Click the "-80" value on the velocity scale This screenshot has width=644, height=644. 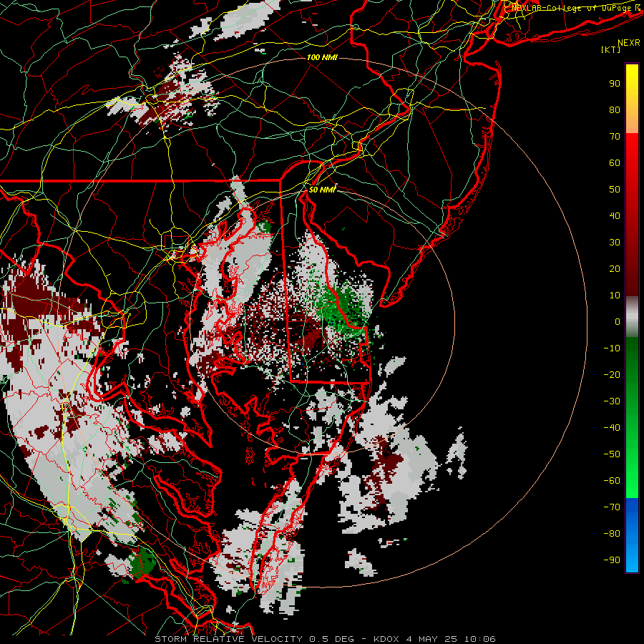(x=612, y=534)
